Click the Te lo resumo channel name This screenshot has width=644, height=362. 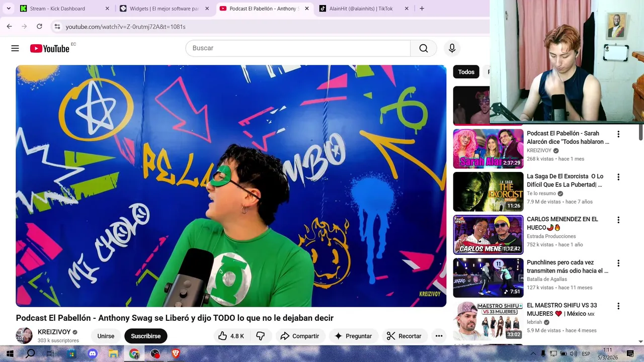(541, 194)
